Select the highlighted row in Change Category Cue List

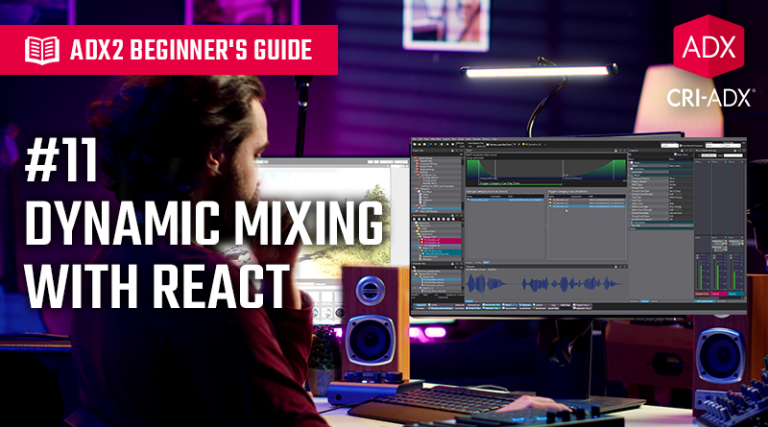coord(505,197)
